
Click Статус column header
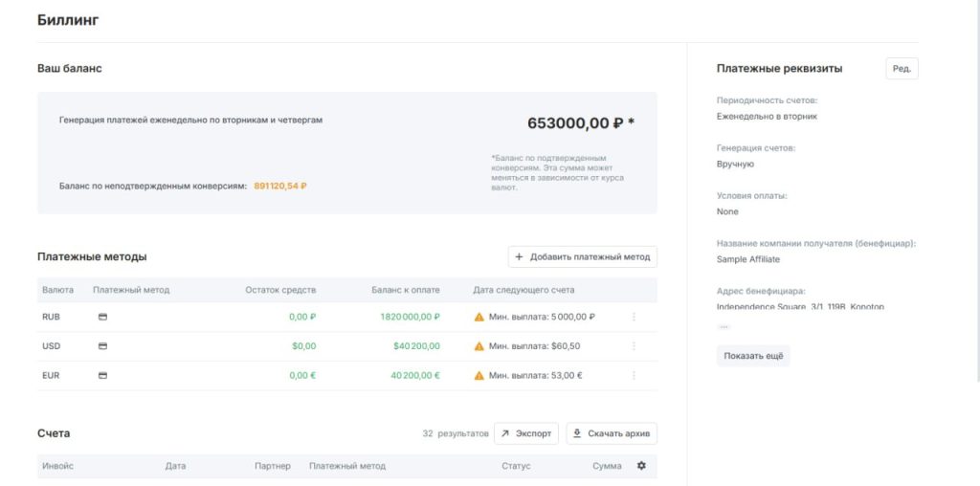516,466
